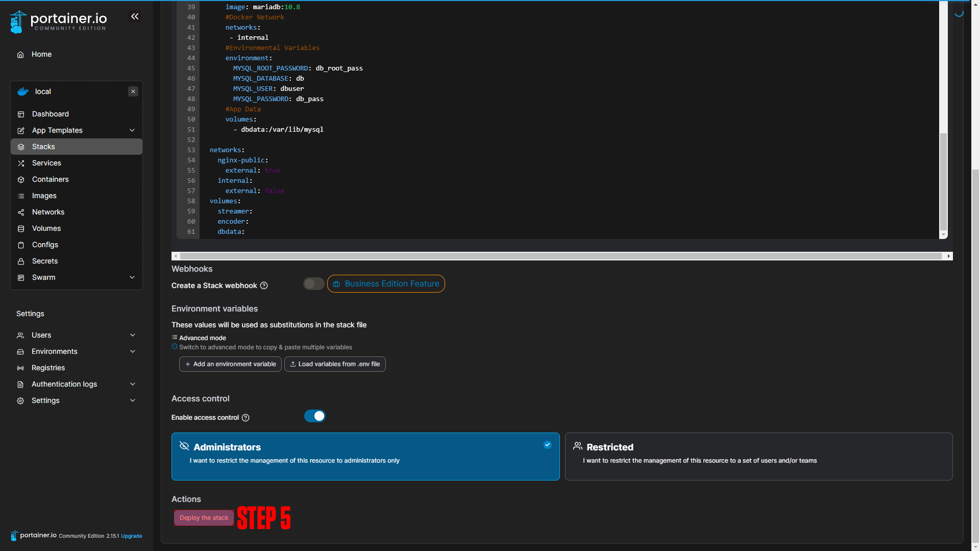This screenshot has width=980, height=551.
Task: Expand the Swarm submenu chevron
Action: point(132,277)
